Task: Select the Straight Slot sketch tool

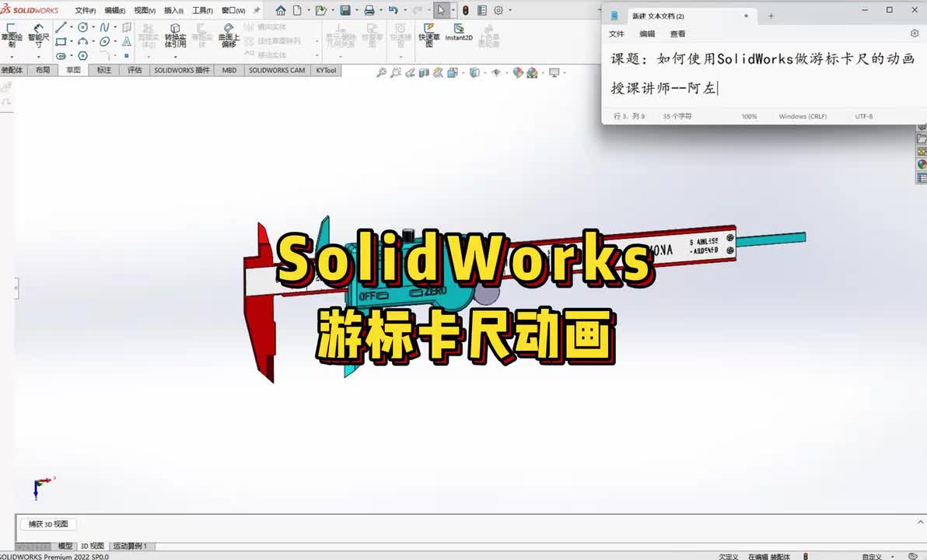Action: coord(61,55)
